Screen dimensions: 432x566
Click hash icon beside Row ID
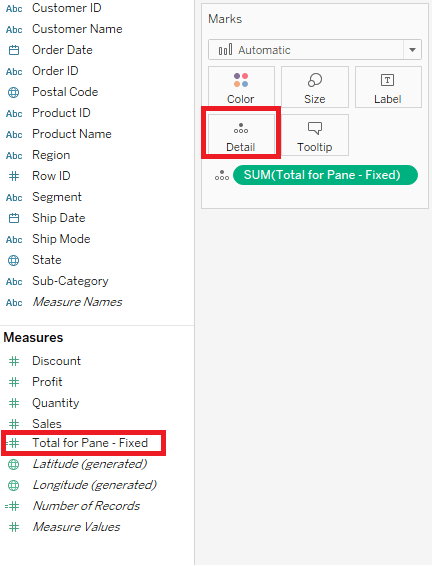tap(14, 176)
